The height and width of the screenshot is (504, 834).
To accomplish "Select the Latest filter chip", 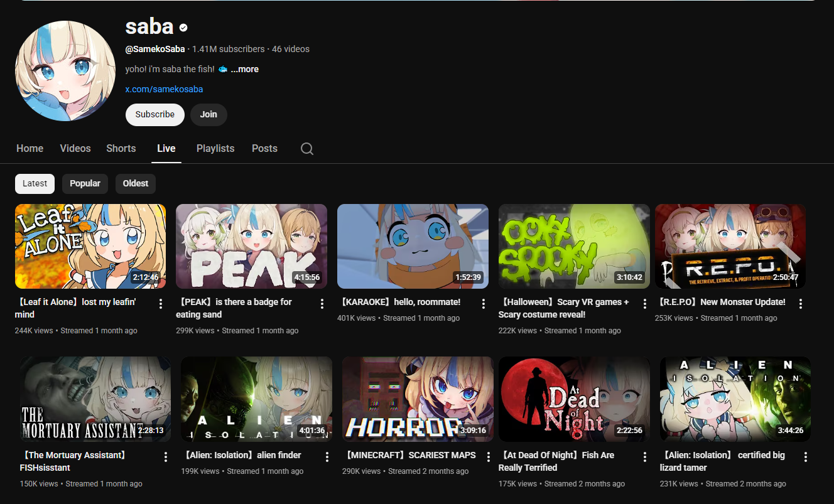I will [35, 184].
